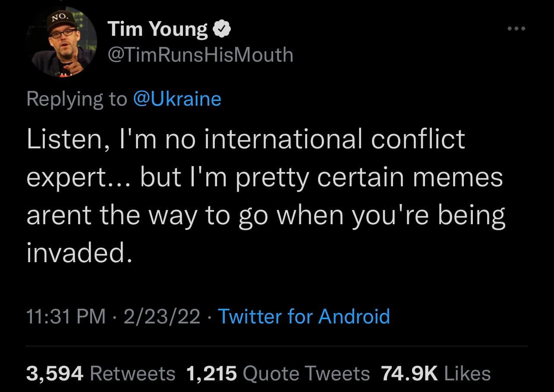Open the @Ukraine mention link
554x392 pixels.
pos(177,99)
